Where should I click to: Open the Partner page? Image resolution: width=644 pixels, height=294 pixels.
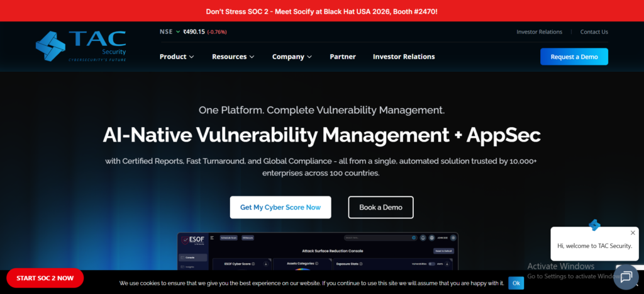[343, 57]
